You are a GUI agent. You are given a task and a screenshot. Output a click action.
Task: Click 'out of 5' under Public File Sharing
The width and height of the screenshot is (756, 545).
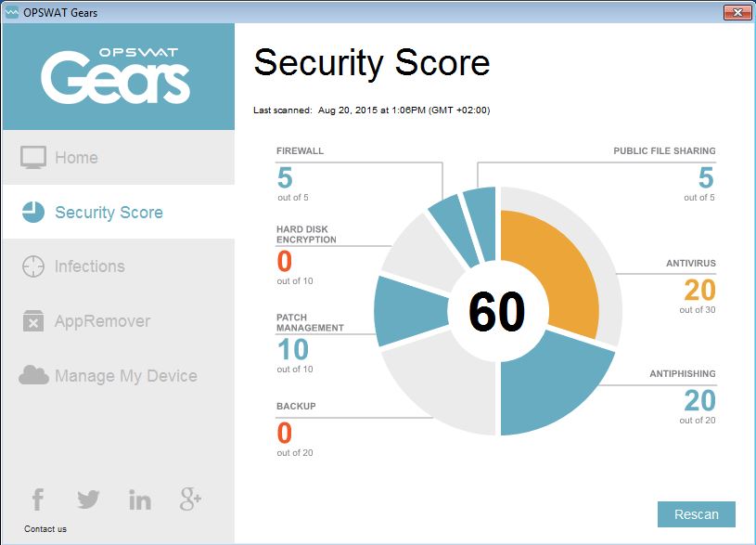coord(699,198)
